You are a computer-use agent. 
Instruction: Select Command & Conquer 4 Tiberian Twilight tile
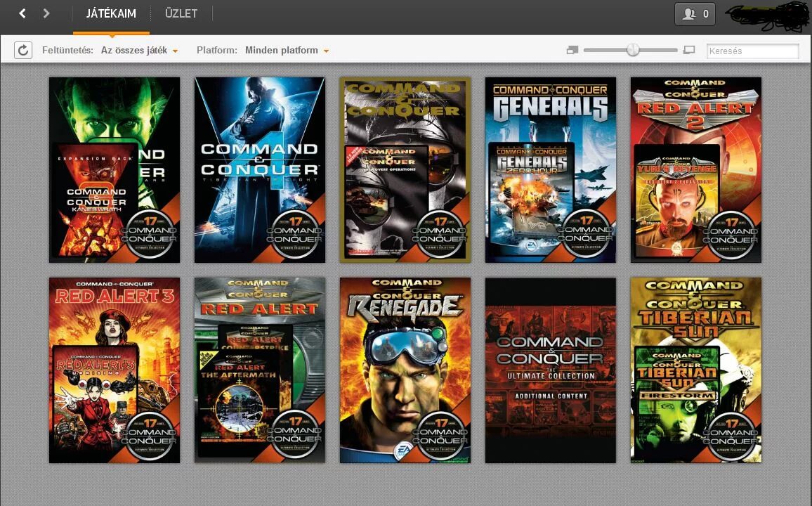coord(260,170)
